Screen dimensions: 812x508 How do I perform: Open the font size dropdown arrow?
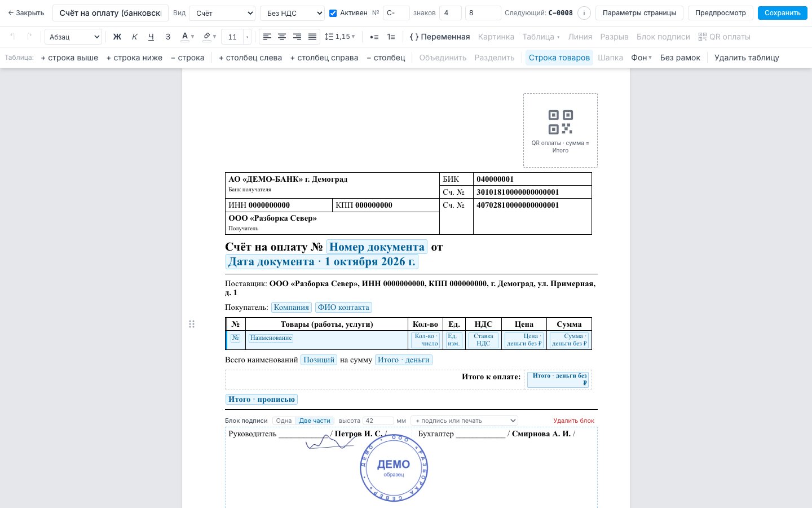(247, 37)
